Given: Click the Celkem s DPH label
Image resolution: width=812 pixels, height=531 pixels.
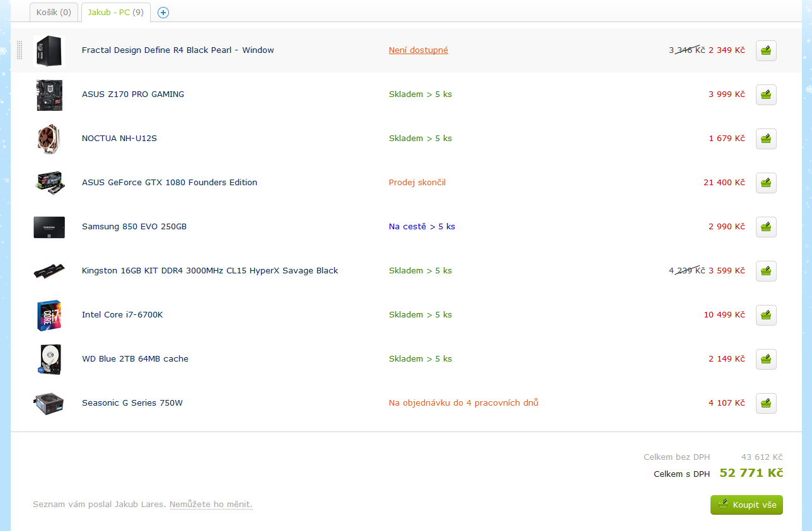Looking at the screenshot, I should pos(681,474).
